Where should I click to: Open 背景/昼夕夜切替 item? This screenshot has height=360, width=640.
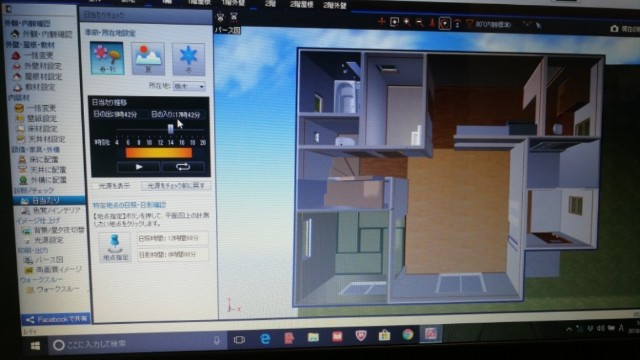pyautogui.click(x=53, y=230)
